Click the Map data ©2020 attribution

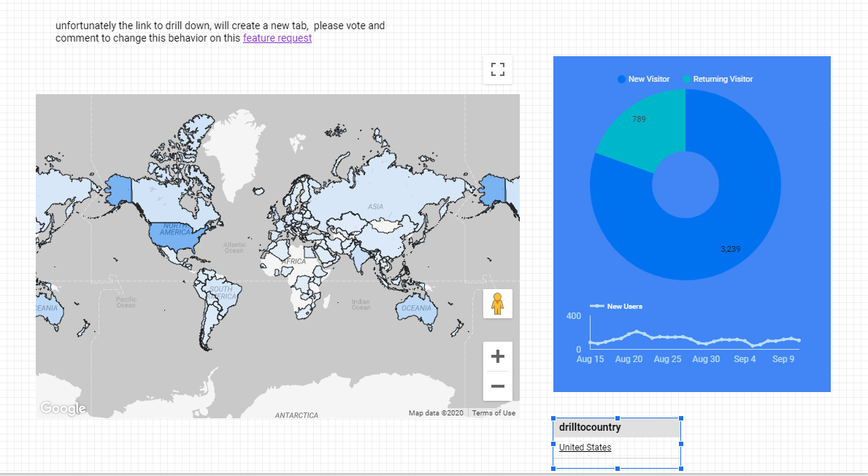coord(436,413)
